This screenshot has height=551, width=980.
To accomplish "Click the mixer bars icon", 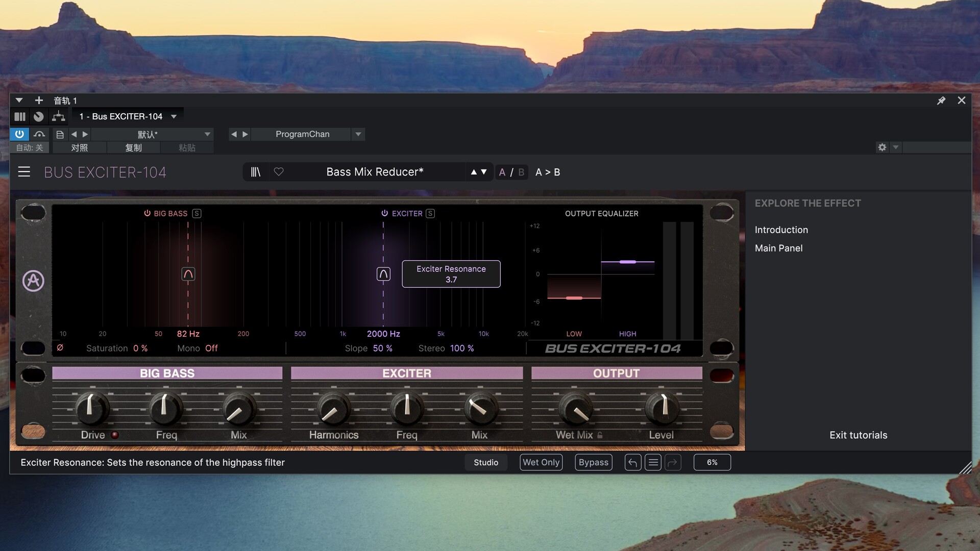I will coord(20,116).
